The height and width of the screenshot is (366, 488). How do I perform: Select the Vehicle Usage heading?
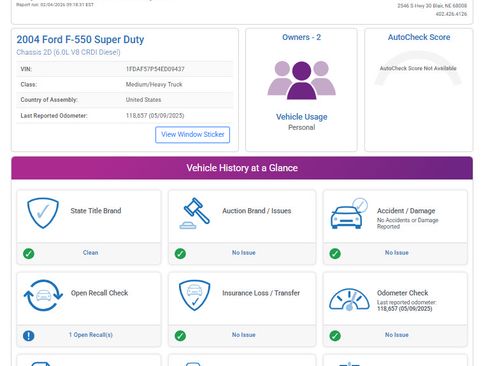(302, 117)
